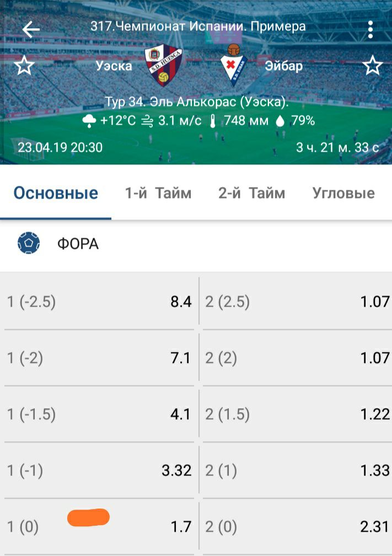
Task: Pick handicap 1 (-2.5) at odds 8.4
Action: coord(99,302)
